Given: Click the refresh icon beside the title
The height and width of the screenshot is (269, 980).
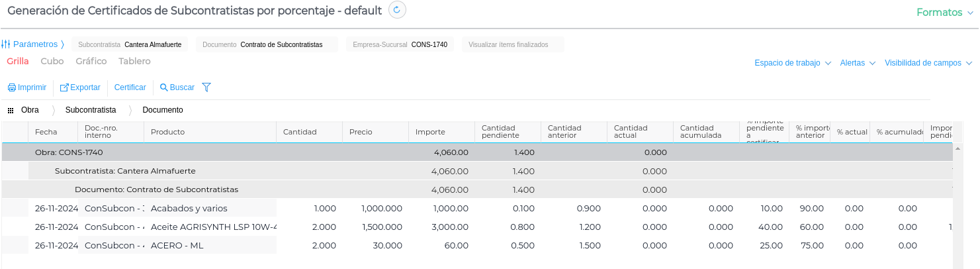Looking at the screenshot, I should (x=397, y=10).
